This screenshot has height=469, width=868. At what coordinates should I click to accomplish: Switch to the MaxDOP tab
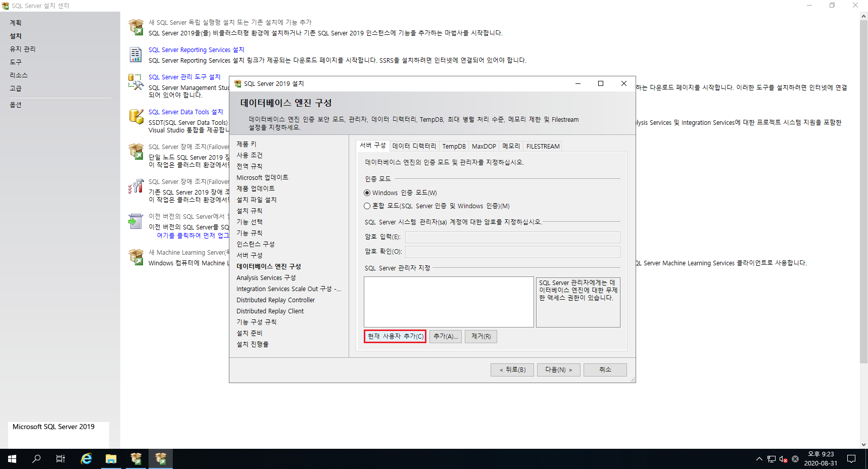484,146
